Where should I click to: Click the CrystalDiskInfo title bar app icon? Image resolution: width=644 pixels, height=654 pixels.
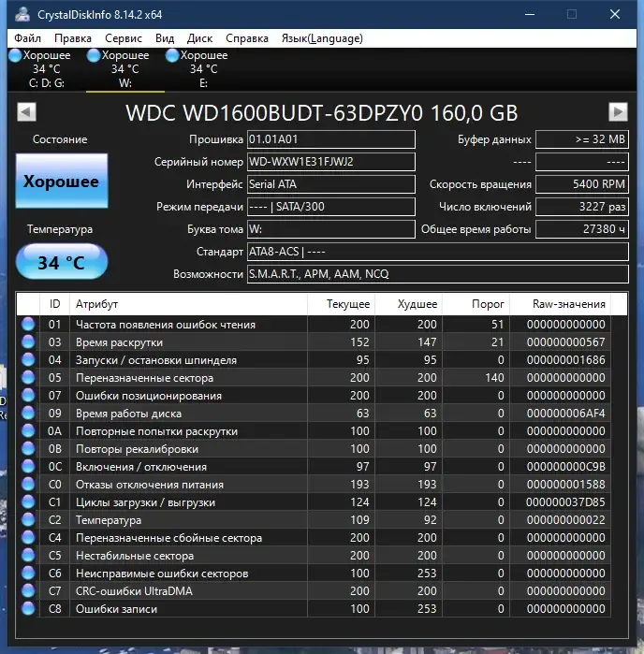coord(22,15)
